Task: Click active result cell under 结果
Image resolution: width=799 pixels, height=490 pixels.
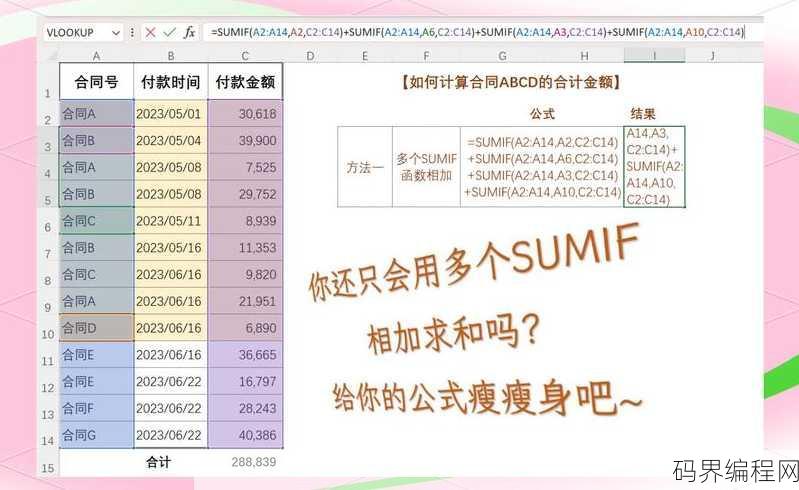Action: click(x=654, y=167)
